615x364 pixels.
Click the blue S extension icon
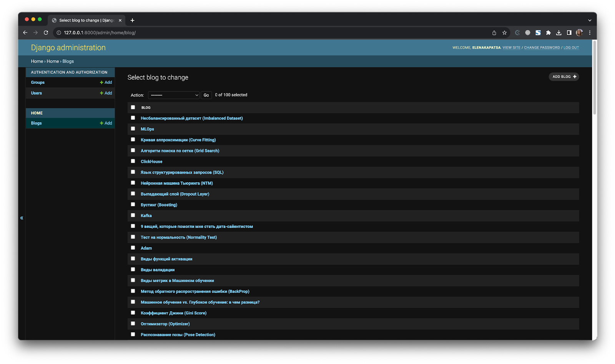tap(538, 33)
